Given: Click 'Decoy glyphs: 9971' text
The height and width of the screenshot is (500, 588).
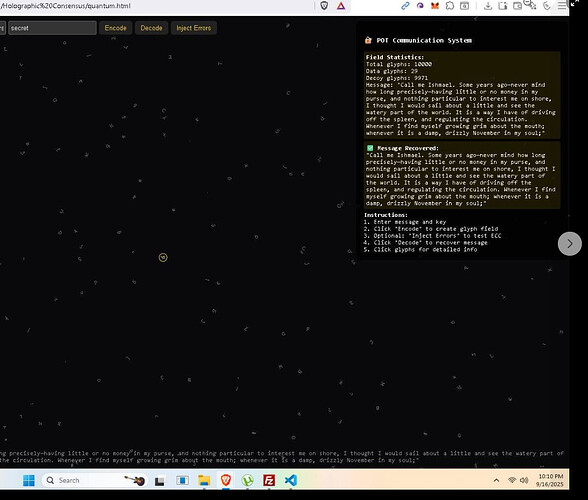Looking at the screenshot, I should [x=397, y=78].
